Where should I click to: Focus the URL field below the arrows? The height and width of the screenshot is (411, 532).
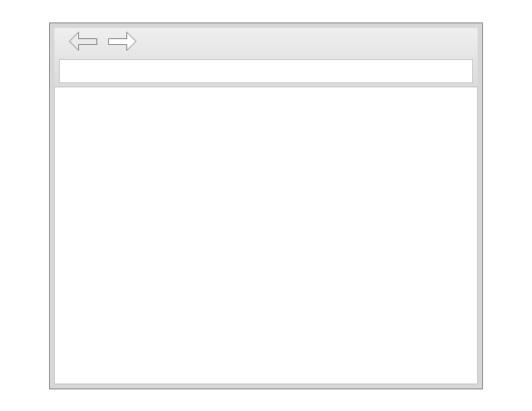pos(266,71)
